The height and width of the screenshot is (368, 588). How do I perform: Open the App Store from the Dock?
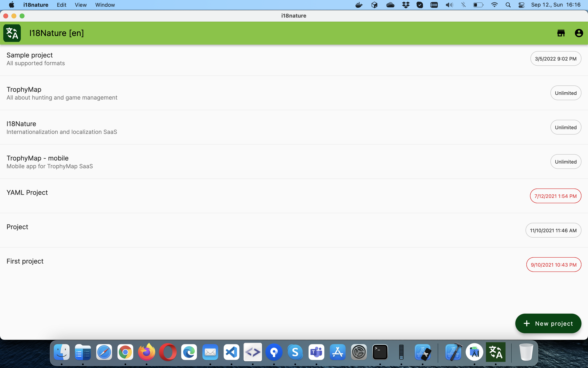337,352
